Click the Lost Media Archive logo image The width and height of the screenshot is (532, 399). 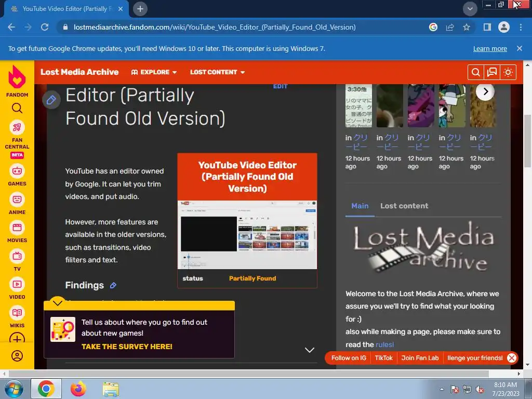pyautogui.click(x=423, y=248)
